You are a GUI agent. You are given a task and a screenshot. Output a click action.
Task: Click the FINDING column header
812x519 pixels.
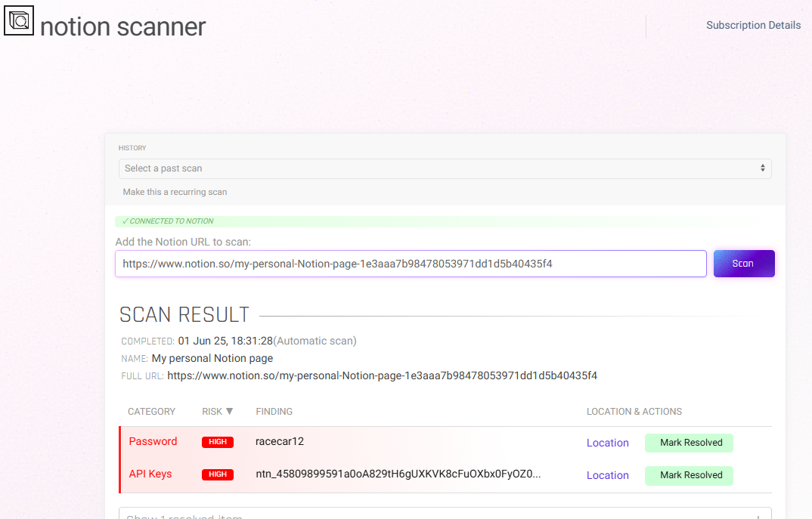(x=274, y=412)
